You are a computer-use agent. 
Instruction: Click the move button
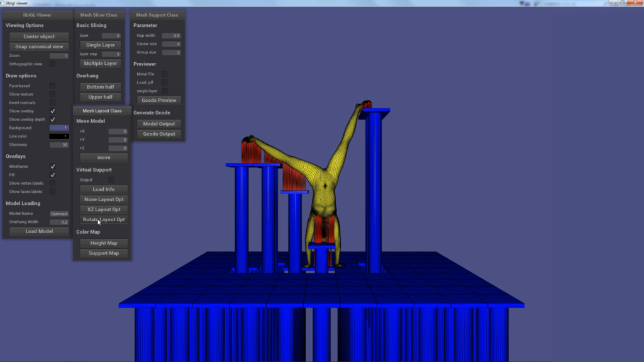(104, 158)
